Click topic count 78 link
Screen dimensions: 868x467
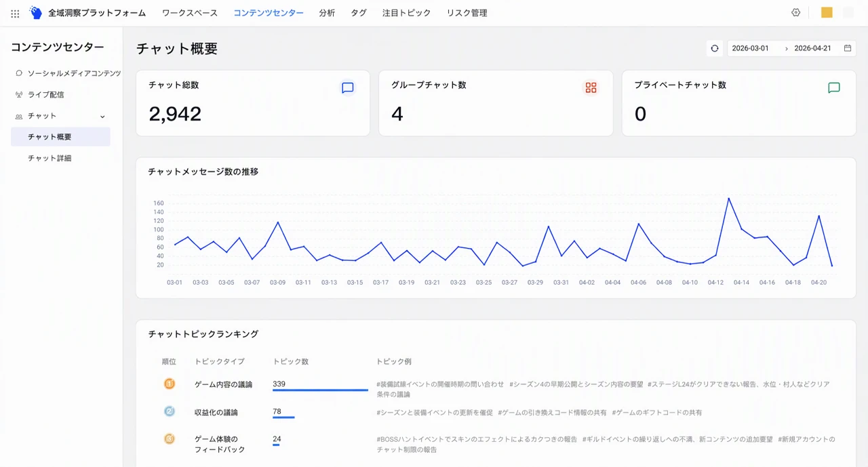(x=277, y=411)
